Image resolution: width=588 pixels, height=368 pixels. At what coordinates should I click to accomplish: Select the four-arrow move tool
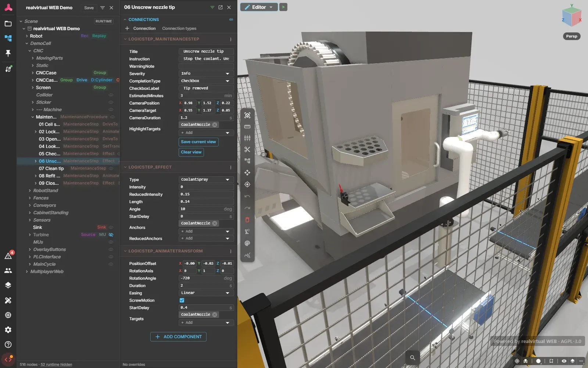pos(247,173)
